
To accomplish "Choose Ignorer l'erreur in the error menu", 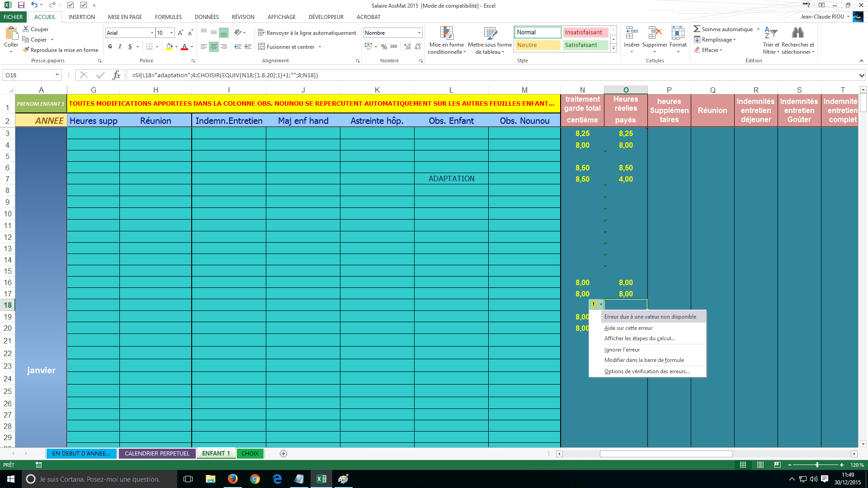I will 622,350.
